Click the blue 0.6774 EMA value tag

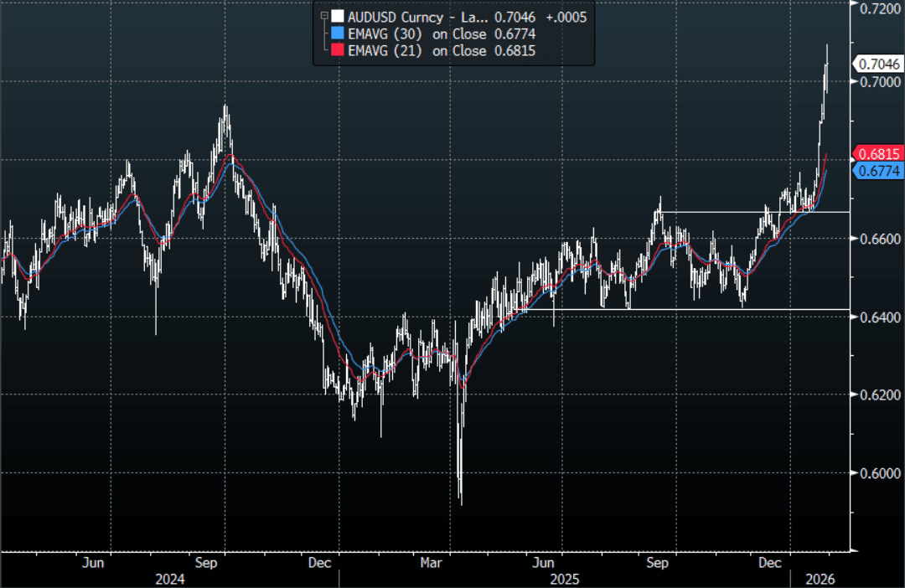[x=878, y=171]
